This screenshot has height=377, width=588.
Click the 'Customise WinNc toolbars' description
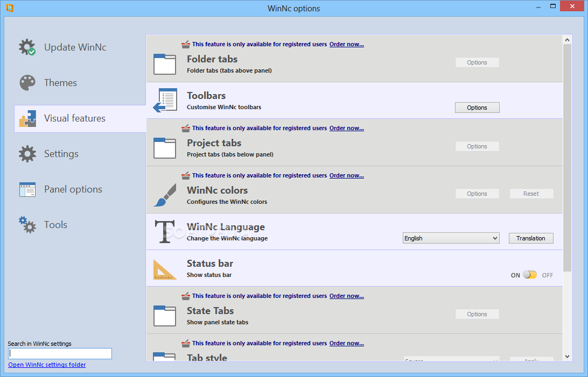click(x=224, y=107)
